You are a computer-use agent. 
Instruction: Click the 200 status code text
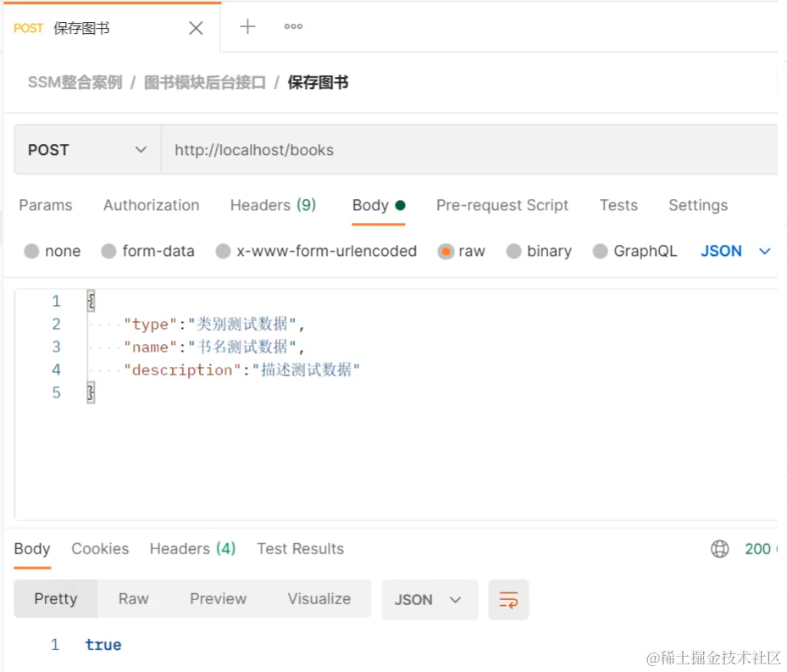[758, 549]
